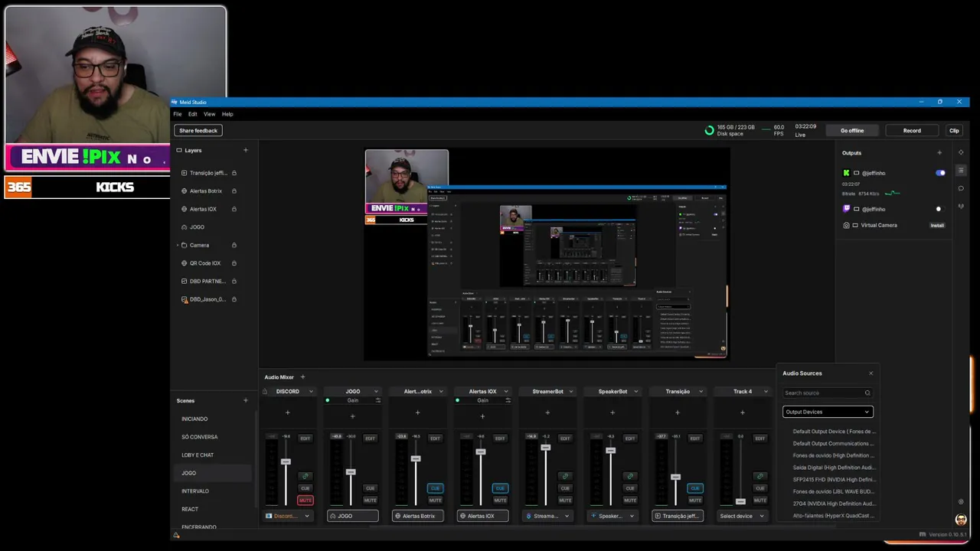Open the Help menu
The image size is (980, 551).
227,114
